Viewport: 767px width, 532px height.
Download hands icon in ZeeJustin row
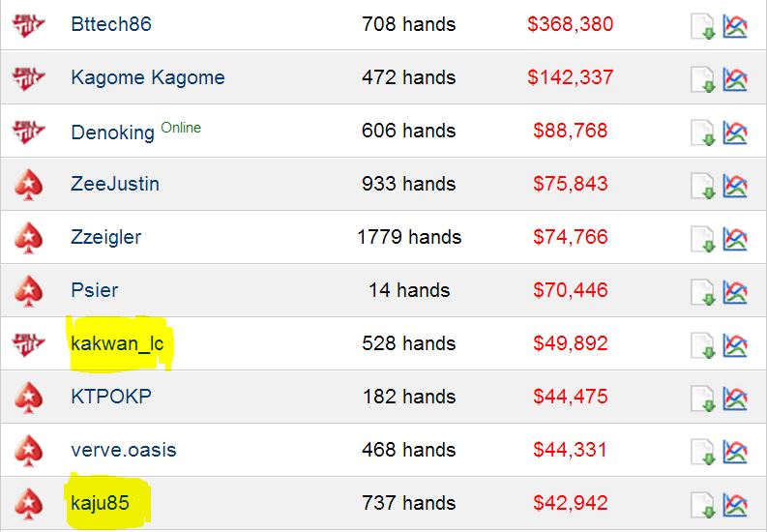pyautogui.click(x=703, y=186)
